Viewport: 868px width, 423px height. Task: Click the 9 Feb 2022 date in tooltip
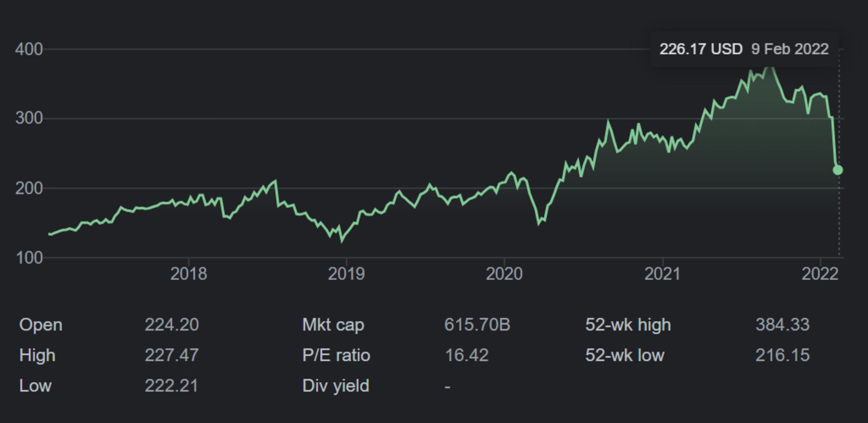point(790,49)
